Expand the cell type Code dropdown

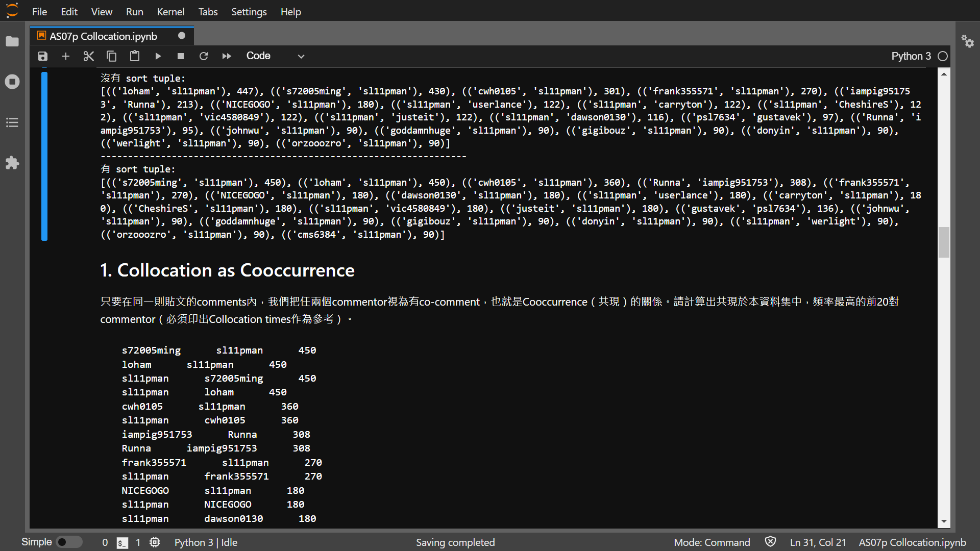click(x=275, y=56)
